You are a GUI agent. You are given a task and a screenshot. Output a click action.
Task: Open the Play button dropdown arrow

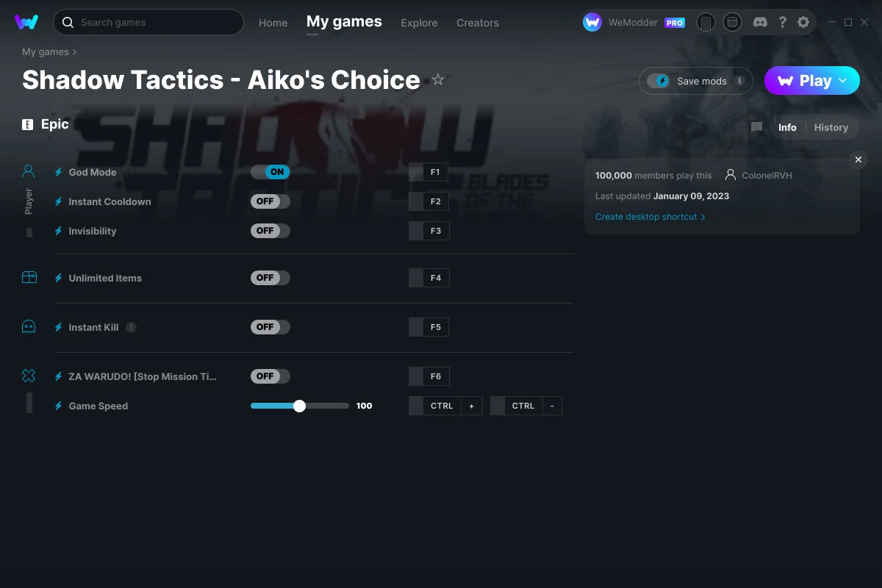click(842, 81)
